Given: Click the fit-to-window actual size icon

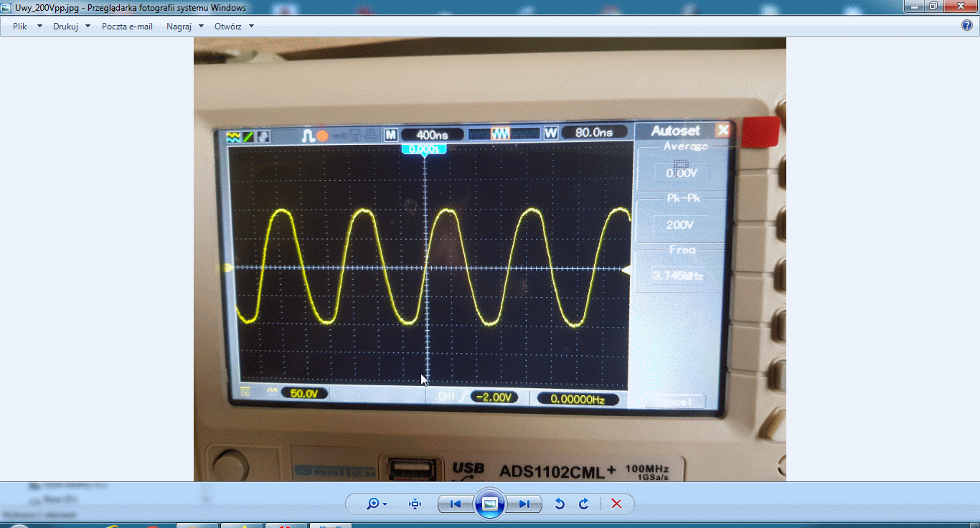Looking at the screenshot, I should click(x=415, y=504).
